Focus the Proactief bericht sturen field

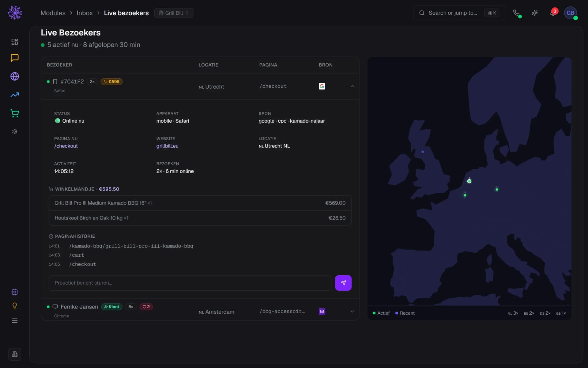(190, 283)
